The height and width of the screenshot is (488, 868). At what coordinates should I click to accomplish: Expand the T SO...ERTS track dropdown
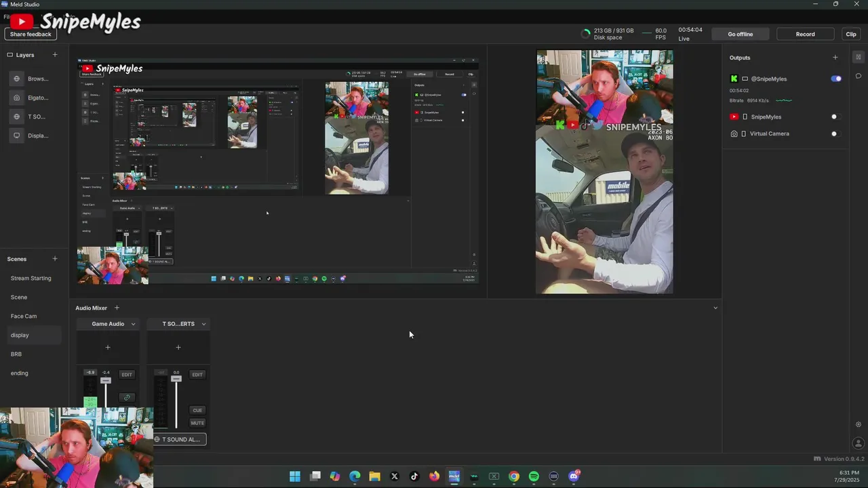[203, 324]
